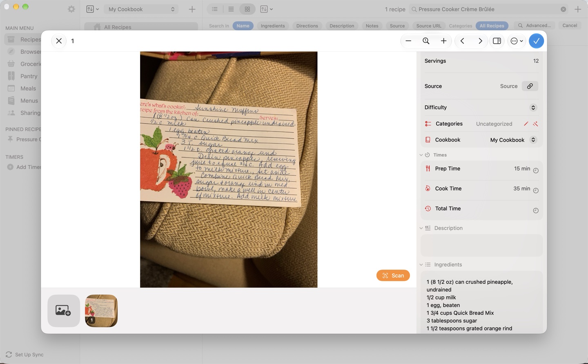Viewport: 588px width, 364px height.
Task: Open Menus in the main menu
Action: pyautogui.click(x=24, y=101)
